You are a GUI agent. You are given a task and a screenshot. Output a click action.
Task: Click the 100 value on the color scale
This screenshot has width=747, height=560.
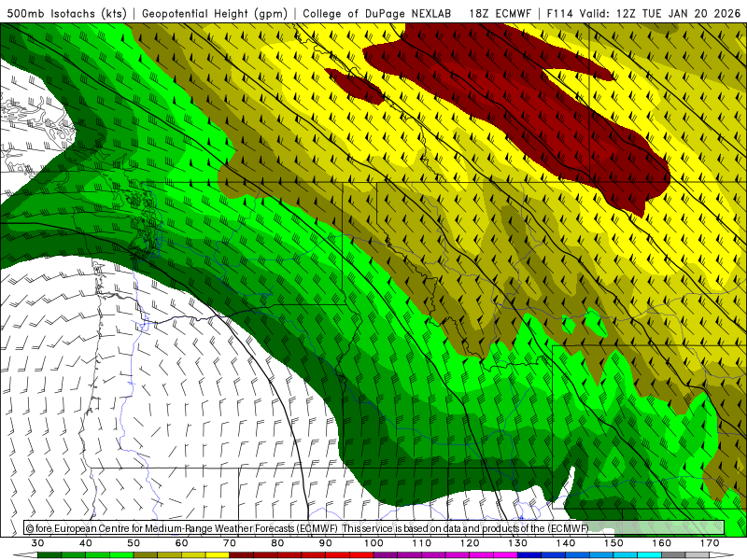pyautogui.click(x=373, y=543)
